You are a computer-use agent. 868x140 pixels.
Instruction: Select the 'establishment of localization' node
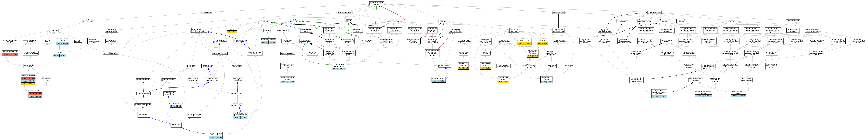(88, 21)
